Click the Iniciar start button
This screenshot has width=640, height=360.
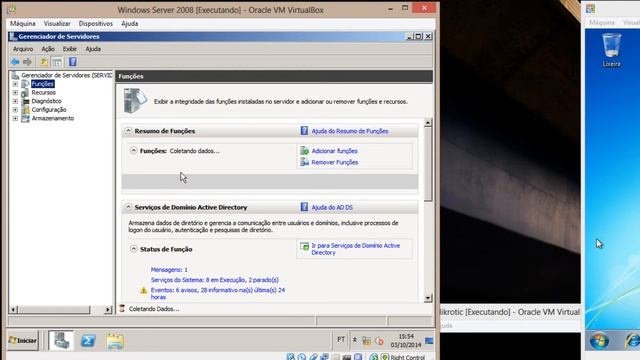(23, 340)
